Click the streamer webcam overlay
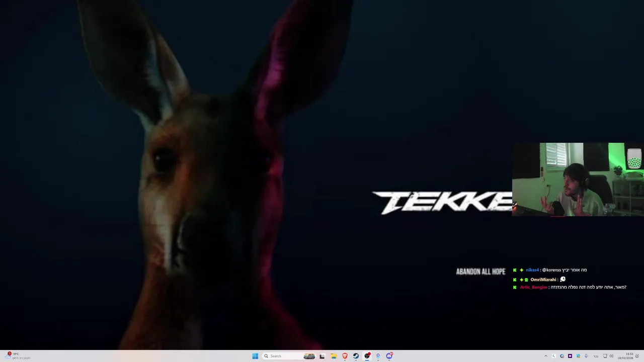 (578, 179)
